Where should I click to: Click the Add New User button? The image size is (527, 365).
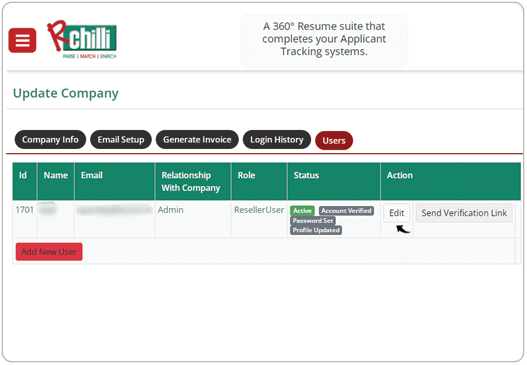click(x=49, y=252)
